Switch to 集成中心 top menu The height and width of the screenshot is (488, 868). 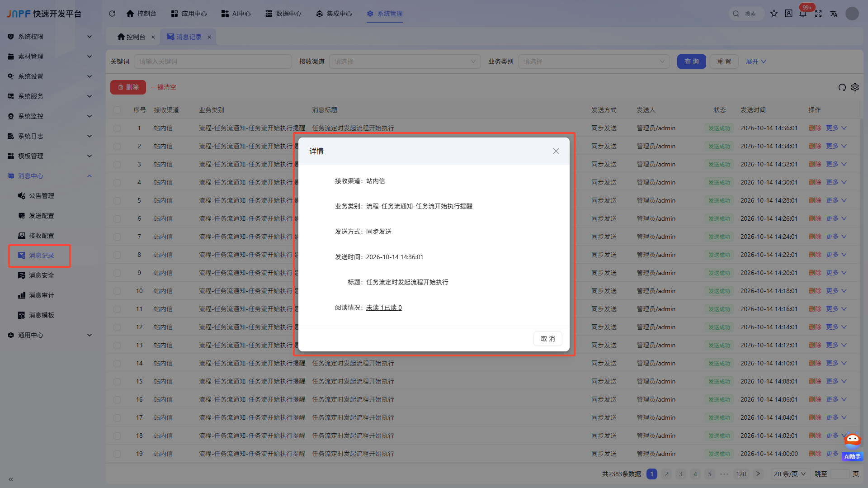(x=334, y=14)
